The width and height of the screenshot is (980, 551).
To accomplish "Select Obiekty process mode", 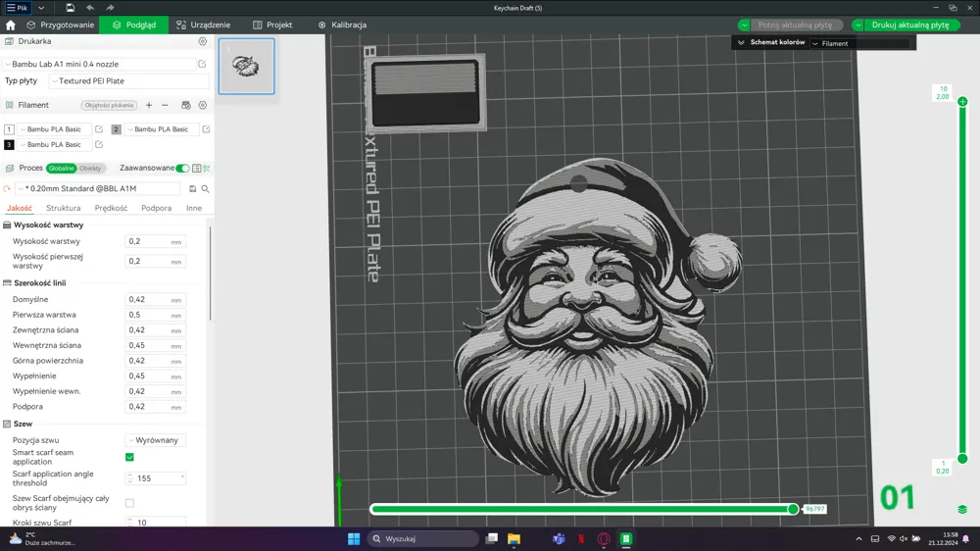I will pyautogui.click(x=90, y=169).
